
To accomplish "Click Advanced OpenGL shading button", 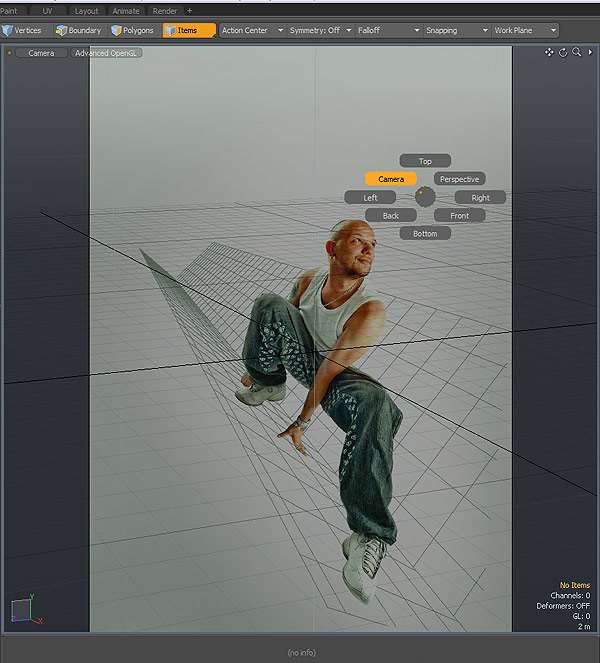I will pos(107,53).
